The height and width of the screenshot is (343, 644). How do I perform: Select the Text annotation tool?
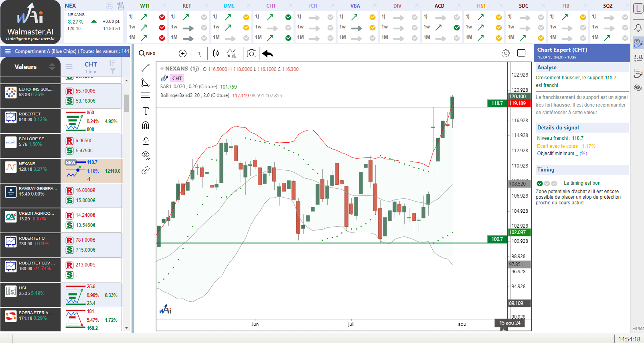tap(146, 111)
